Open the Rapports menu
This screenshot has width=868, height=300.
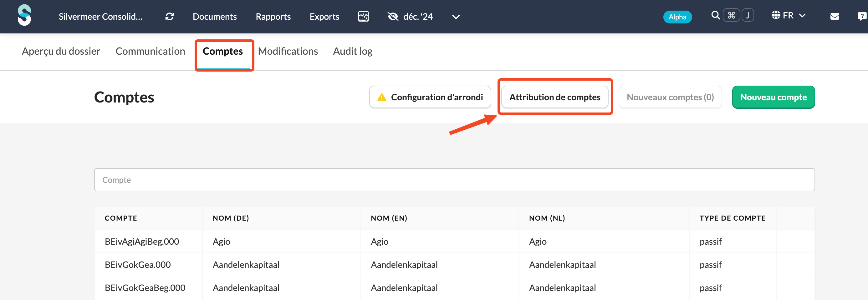273,17
